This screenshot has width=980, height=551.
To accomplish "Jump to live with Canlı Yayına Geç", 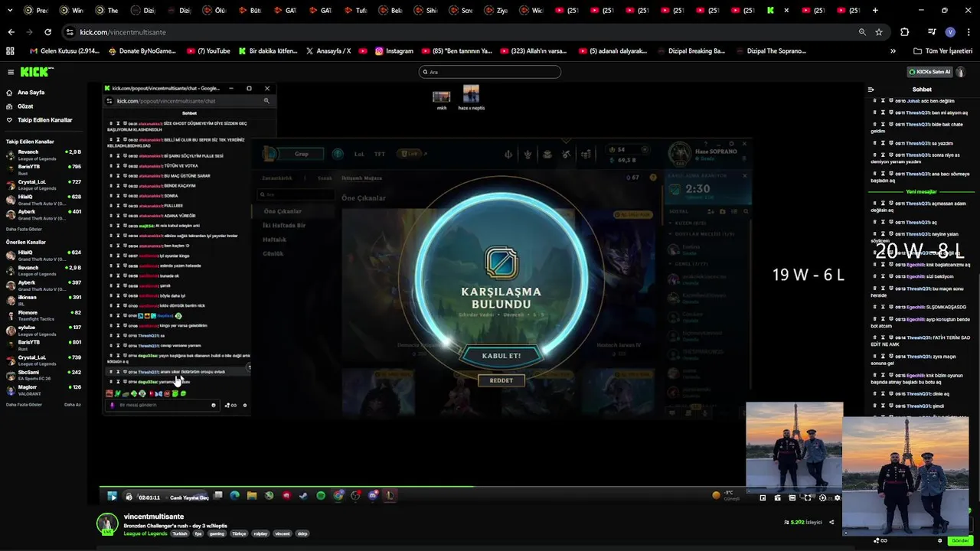I will coord(189,497).
